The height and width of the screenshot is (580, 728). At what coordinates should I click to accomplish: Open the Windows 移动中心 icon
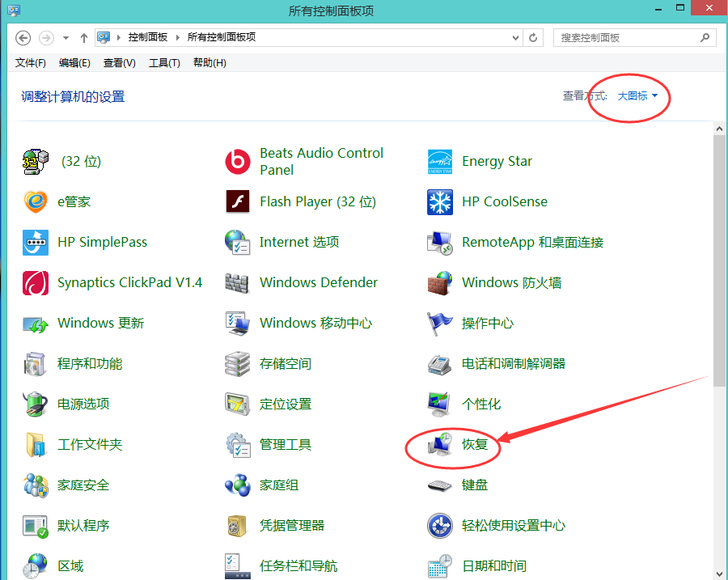point(238,324)
